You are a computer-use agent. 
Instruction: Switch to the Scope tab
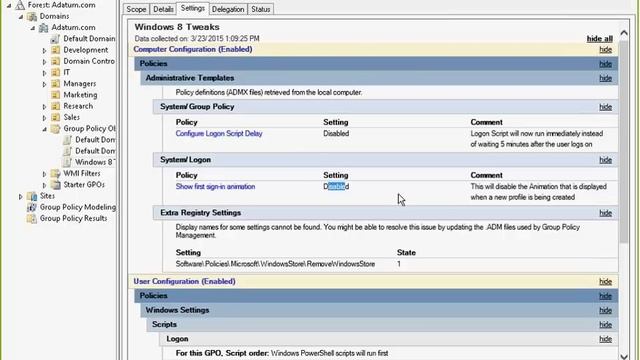point(136,9)
